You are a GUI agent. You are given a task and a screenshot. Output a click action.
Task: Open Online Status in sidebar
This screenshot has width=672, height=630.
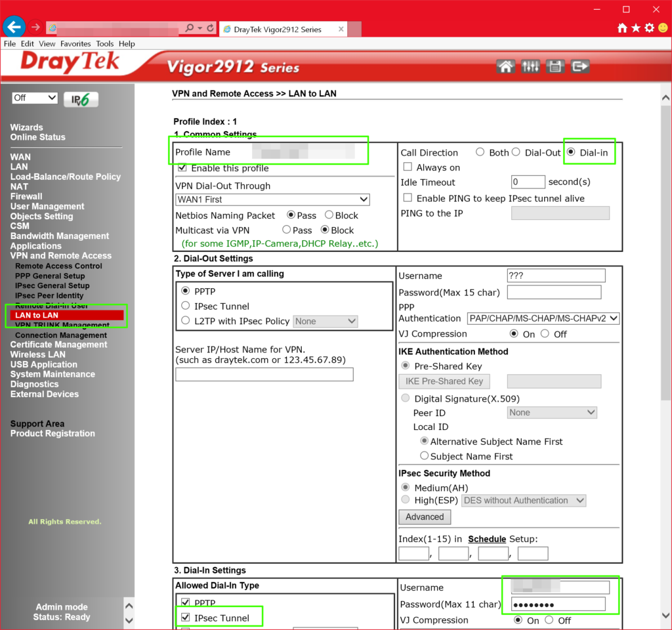(37, 138)
